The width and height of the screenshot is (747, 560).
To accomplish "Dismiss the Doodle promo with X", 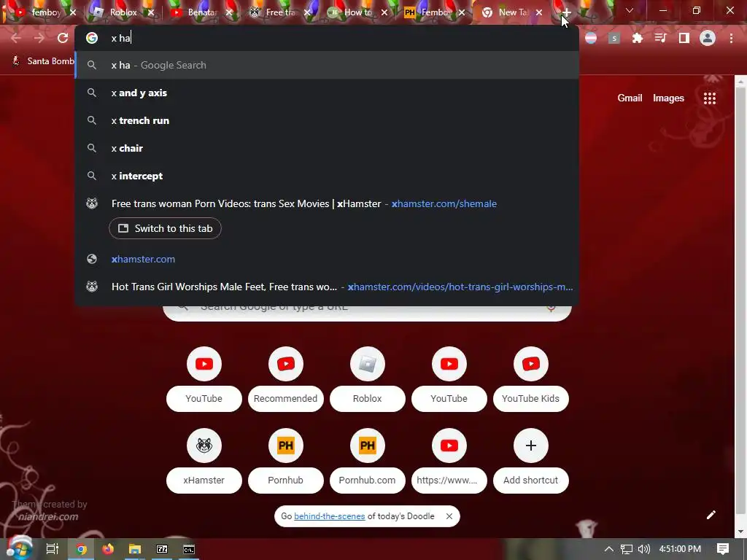I will pos(449,516).
